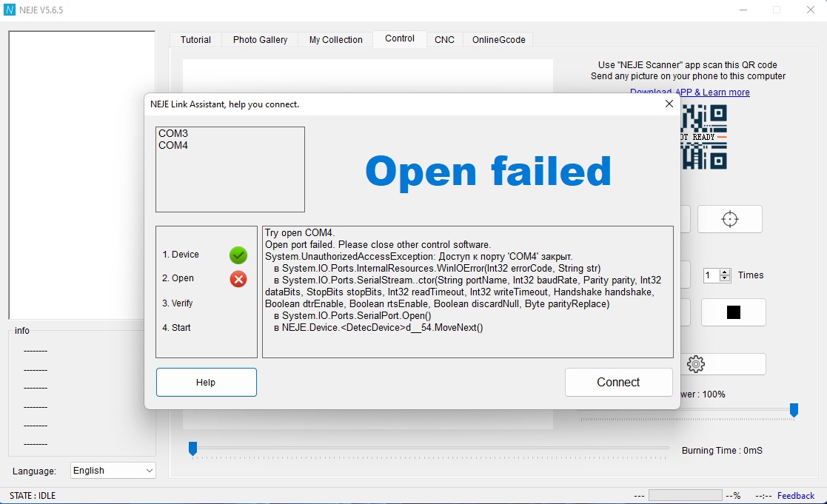Switch to Photo Gallery tab
Screen dimensions: 827x504
point(260,39)
